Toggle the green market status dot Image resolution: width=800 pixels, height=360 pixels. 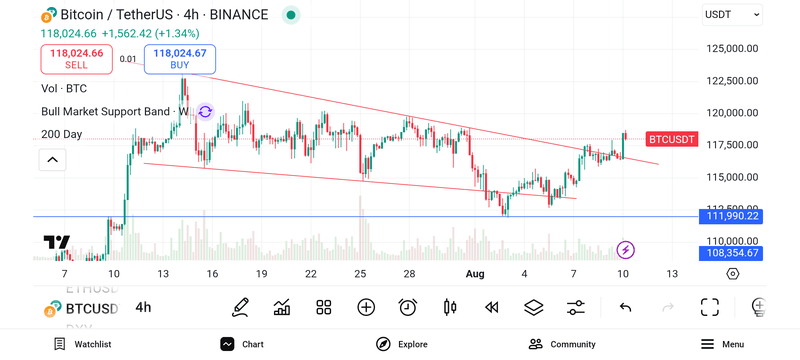(x=291, y=15)
